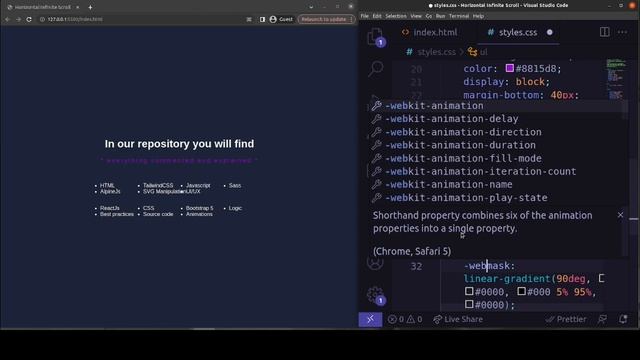
Task: Show errors and warnings count in status bar
Action: pos(405,319)
